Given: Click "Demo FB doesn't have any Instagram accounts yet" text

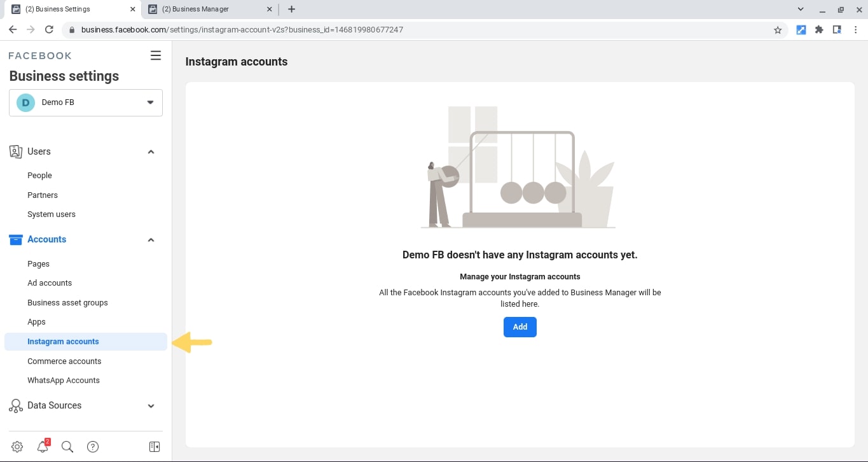Looking at the screenshot, I should (520, 255).
